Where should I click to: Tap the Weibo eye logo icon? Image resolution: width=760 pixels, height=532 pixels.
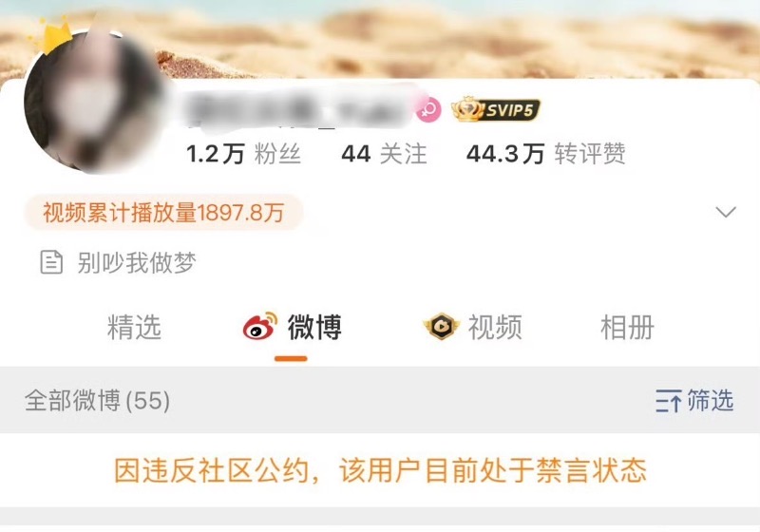pos(260,326)
